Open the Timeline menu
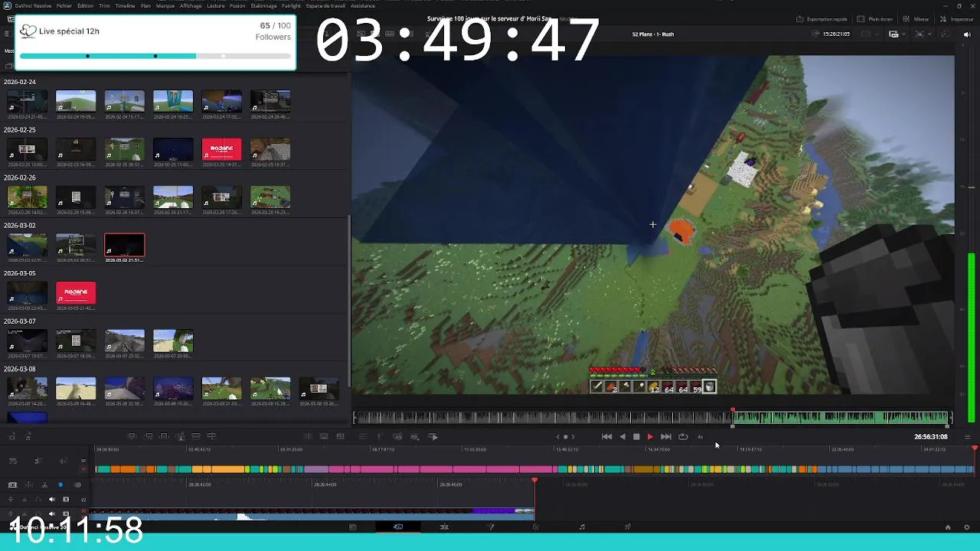 pos(125,5)
